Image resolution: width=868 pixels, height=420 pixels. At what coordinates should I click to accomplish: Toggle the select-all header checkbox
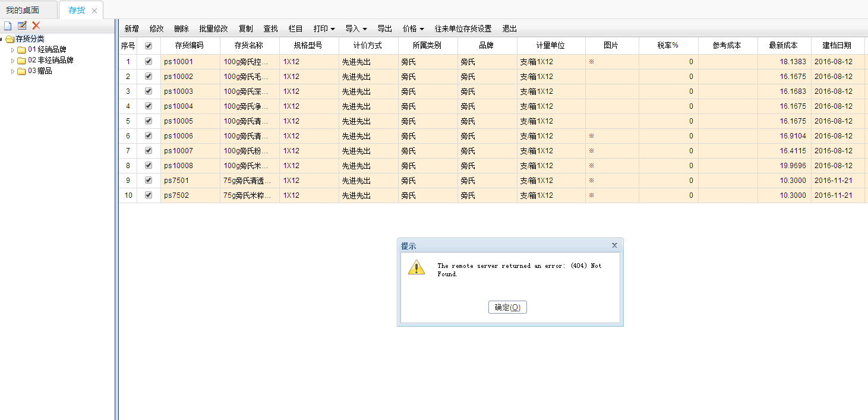(149, 46)
